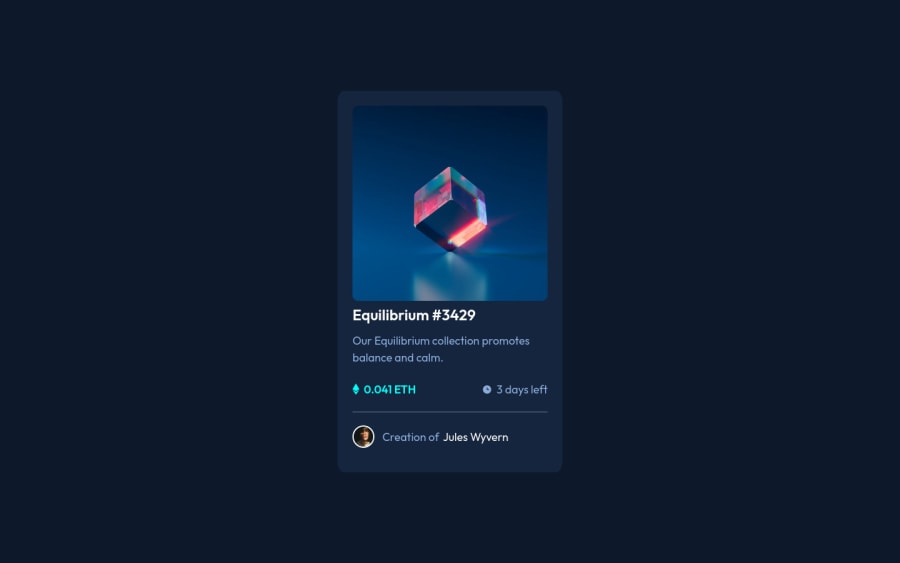900x563 pixels.
Task: Click the 'ETH' unit in the price
Action: [x=405, y=389]
